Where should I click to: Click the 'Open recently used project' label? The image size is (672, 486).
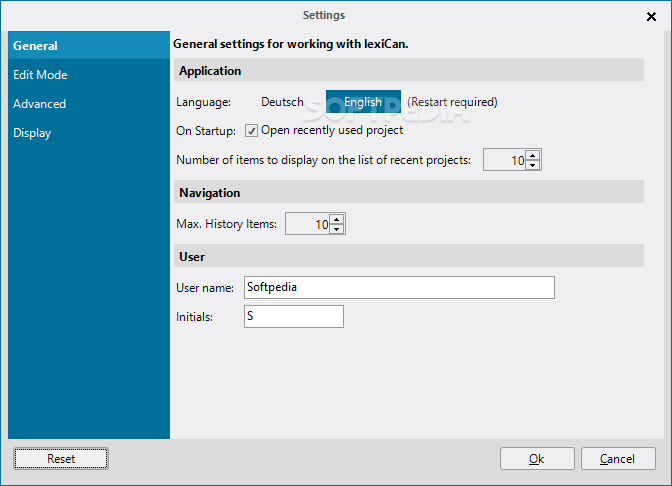point(332,130)
